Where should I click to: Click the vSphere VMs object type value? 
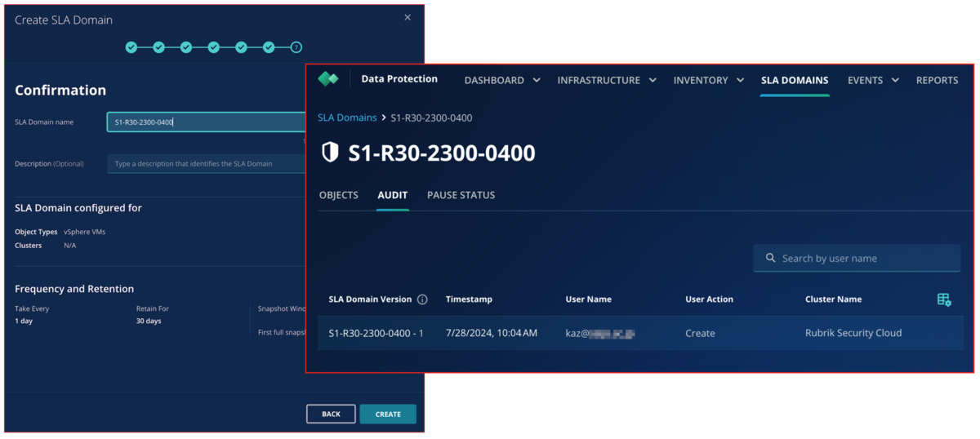click(x=85, y=232)
